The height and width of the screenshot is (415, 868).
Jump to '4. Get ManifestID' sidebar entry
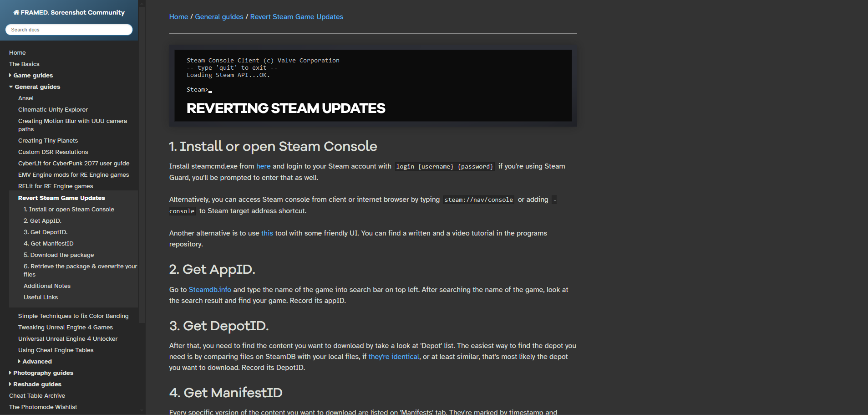pyautogui.click(x=48, y=244)
